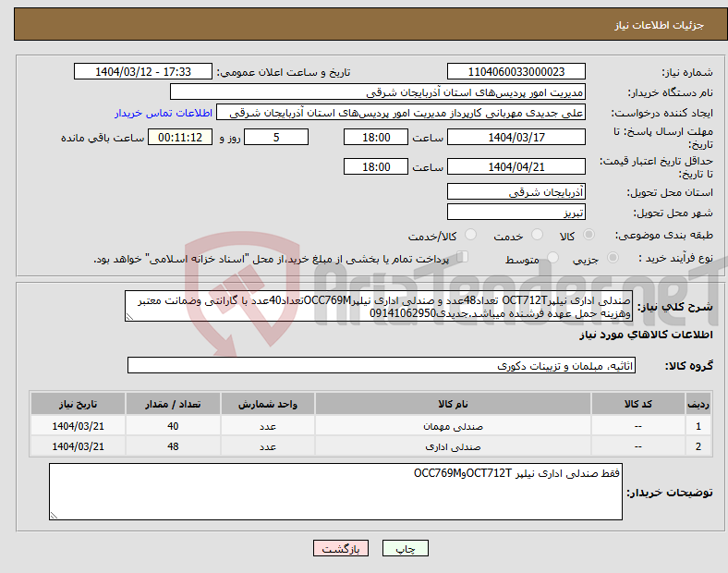Click the کد کالا column header
The image size is (728, 573).
coord(638,404)
